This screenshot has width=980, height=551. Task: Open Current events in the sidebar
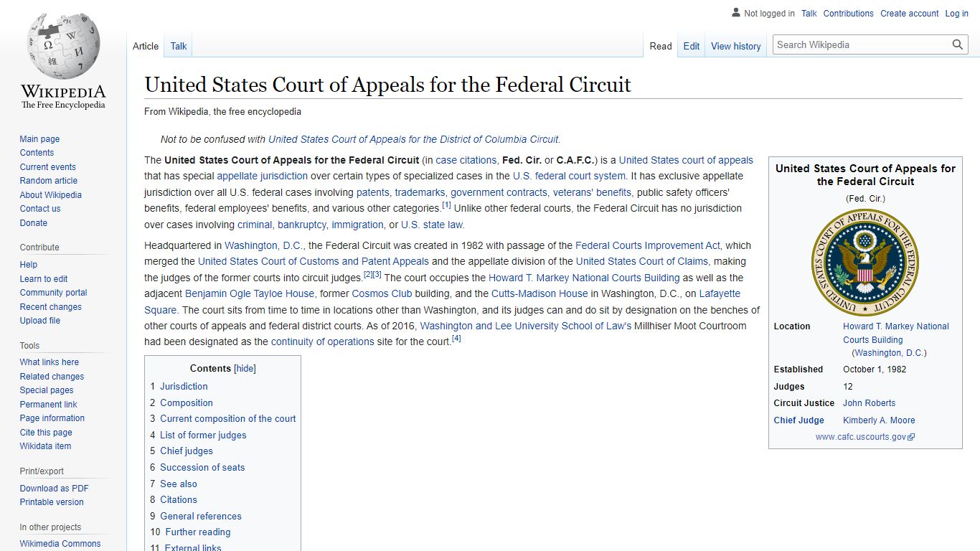[x=47, y=167]
